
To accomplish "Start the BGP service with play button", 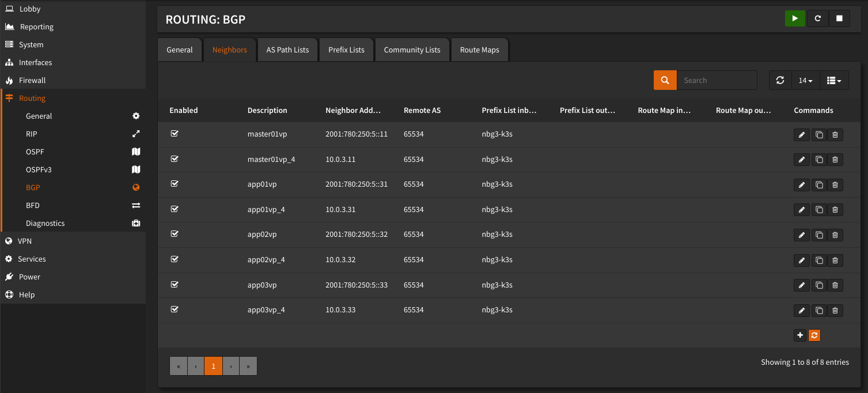I will pos(795,18).
